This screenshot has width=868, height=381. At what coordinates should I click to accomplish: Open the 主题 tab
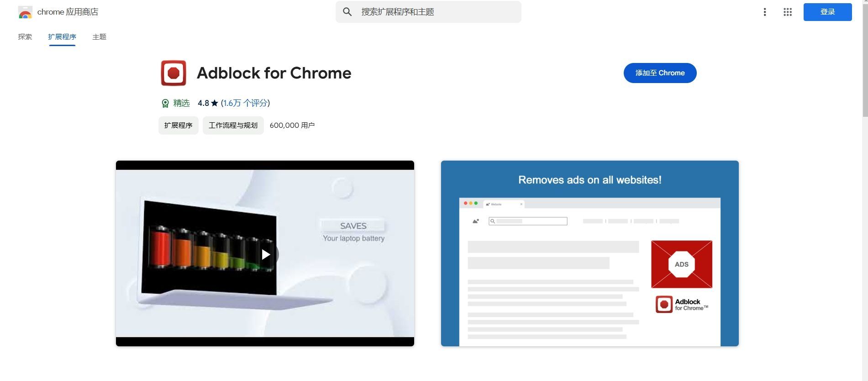tap(99, 37)
